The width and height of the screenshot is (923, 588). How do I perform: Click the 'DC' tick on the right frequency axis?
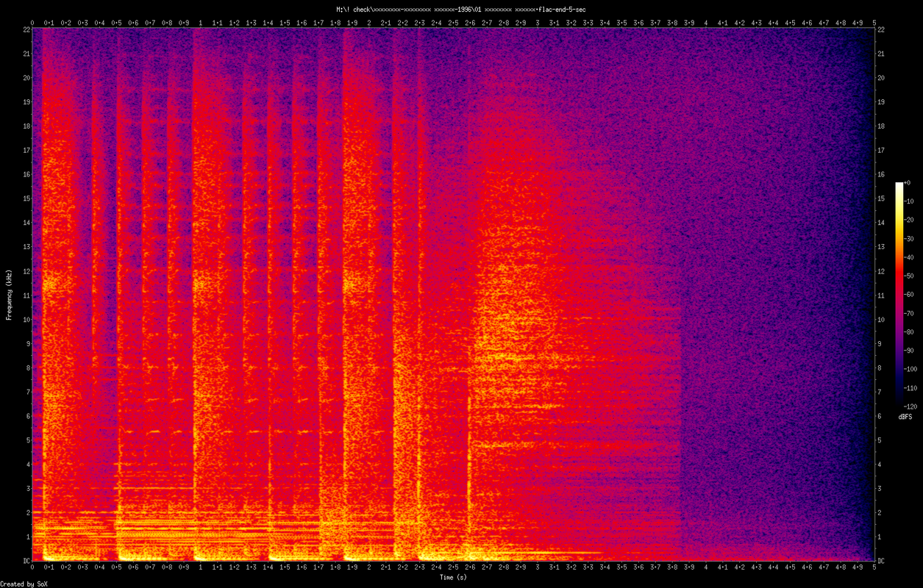coord(881,561)
